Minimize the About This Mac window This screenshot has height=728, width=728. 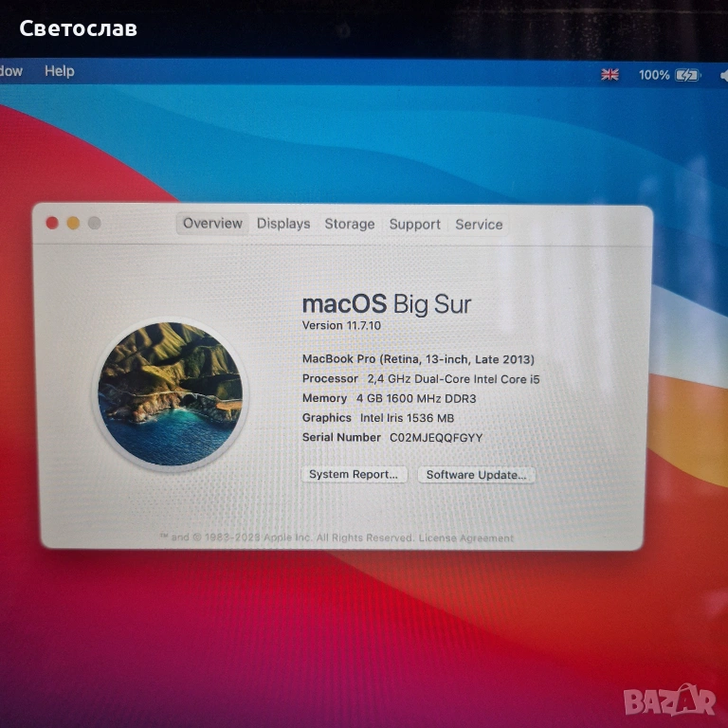point(73,224)
